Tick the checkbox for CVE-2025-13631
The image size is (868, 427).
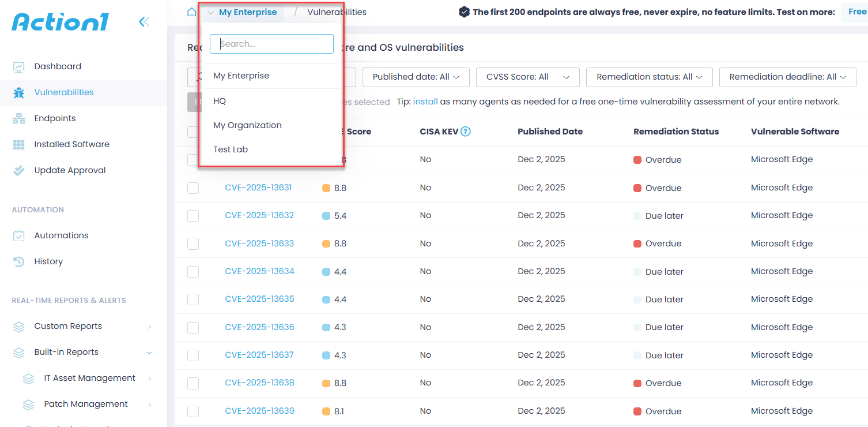(193, 188)
